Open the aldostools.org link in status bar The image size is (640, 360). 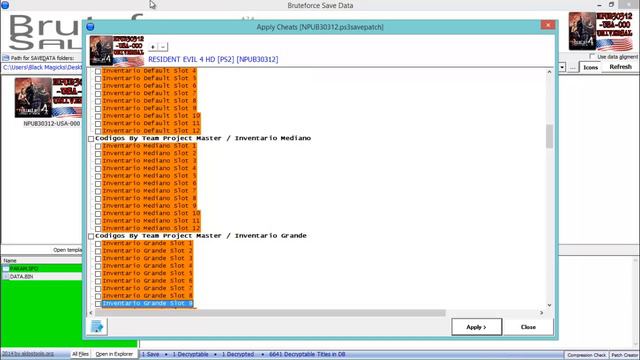(x=28, y=354)
